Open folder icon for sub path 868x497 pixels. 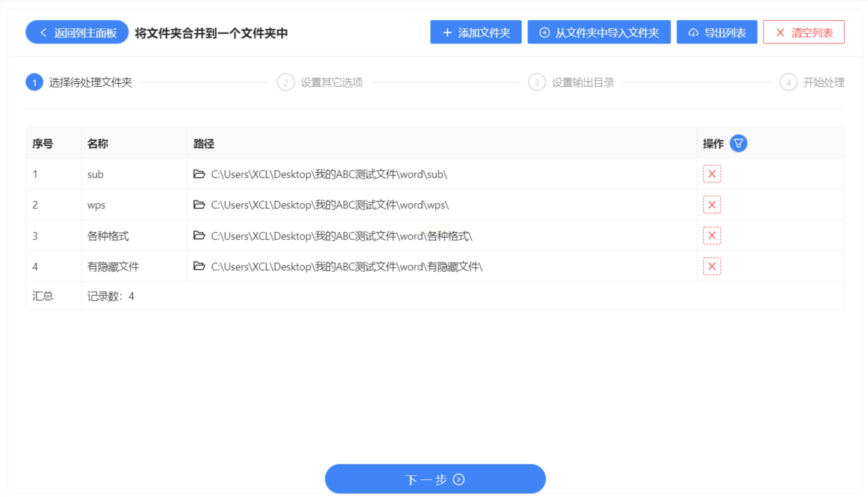[199, 174]
